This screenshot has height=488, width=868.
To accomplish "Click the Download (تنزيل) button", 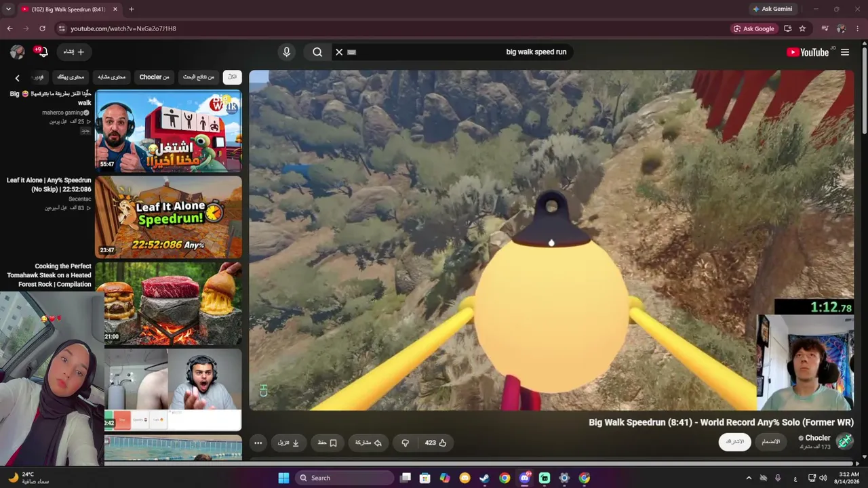I will (x=288, y=443).
